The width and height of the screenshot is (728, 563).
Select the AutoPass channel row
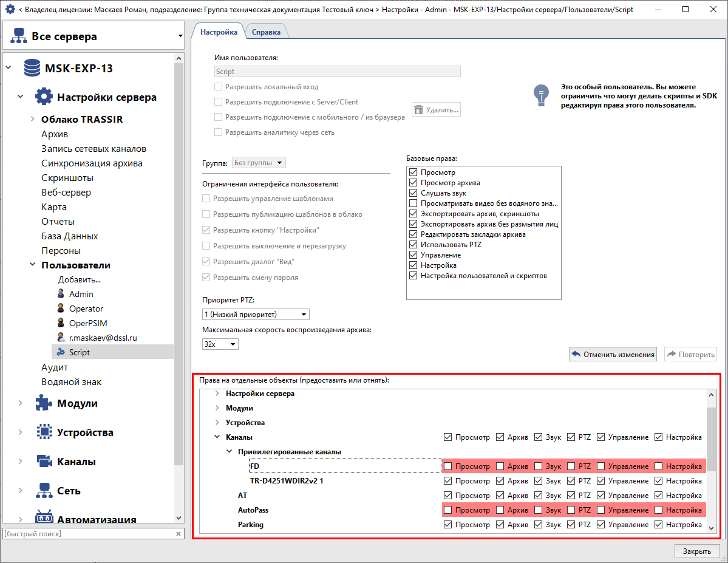coord(253,510)
